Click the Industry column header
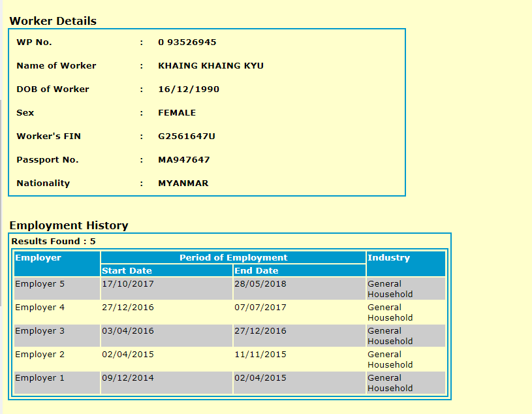The width and height of the screenshot is (532, 414). click(x=388, y=258)
